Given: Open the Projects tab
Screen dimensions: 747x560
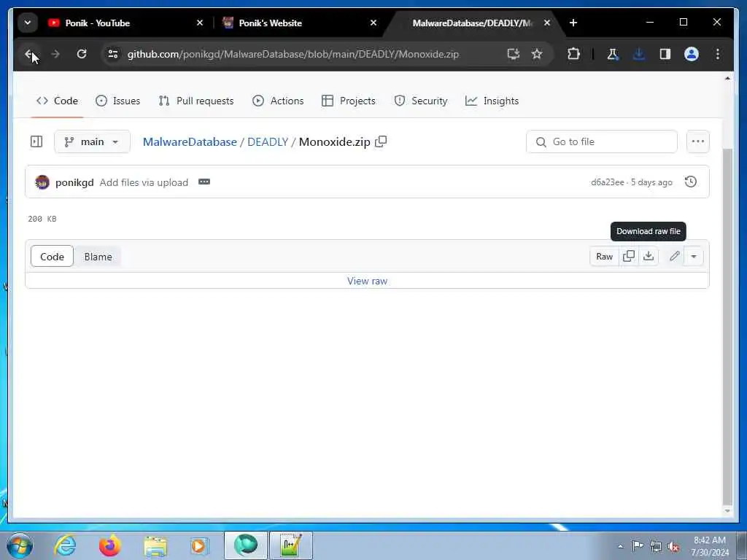Looking at the screenshot, I should [x=349, y=101].
